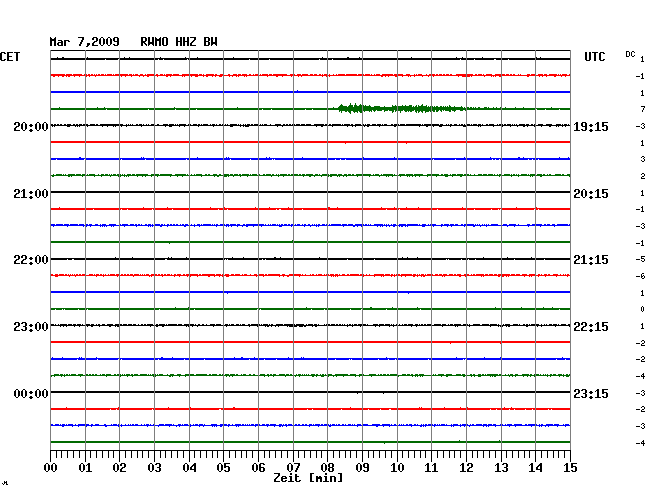Click the DC value "-5"

pos(640,259)
